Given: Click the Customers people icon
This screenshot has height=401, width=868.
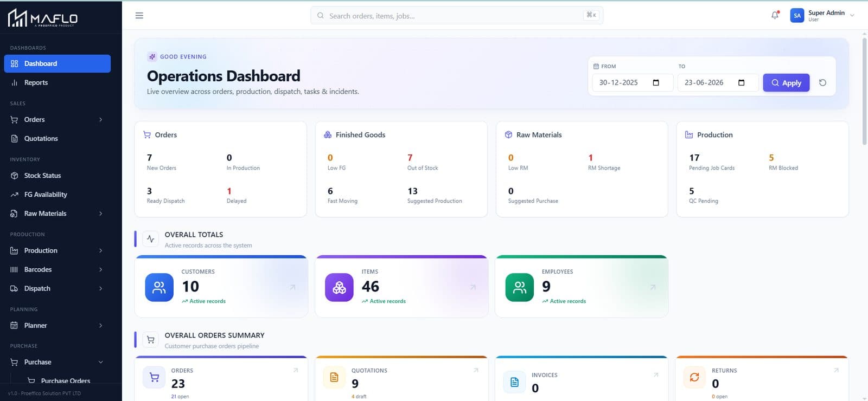Looking at the screenshot, I should tap(159, 287).
